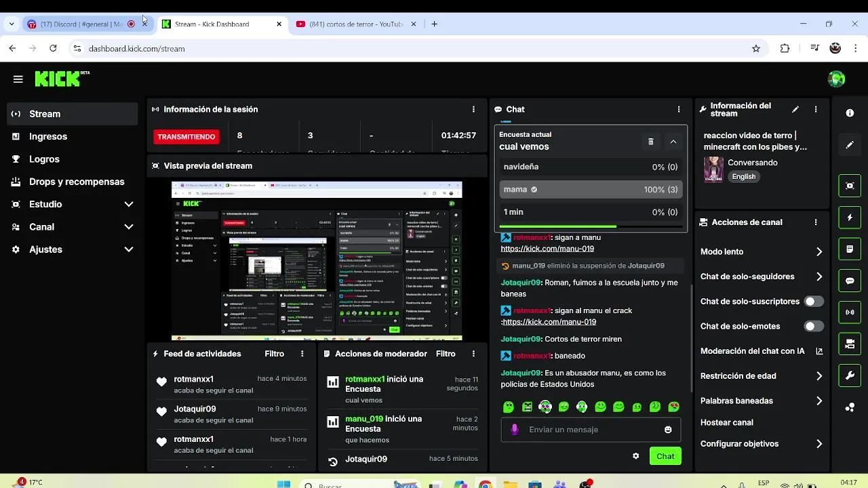Viewport: 868px width, 488px height.
Task: Switch to cortos de terror YouTube tab
Action: coord(357,24)
